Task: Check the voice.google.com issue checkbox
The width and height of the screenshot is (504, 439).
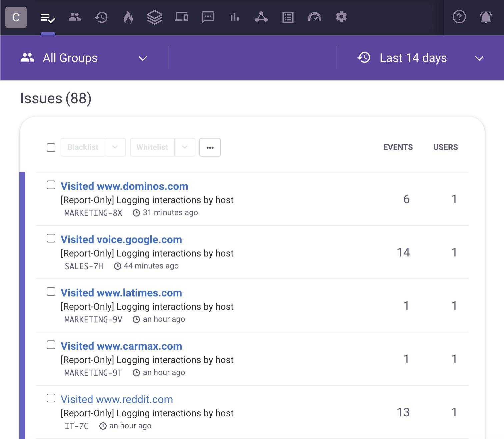Action: tap(51, 238)
